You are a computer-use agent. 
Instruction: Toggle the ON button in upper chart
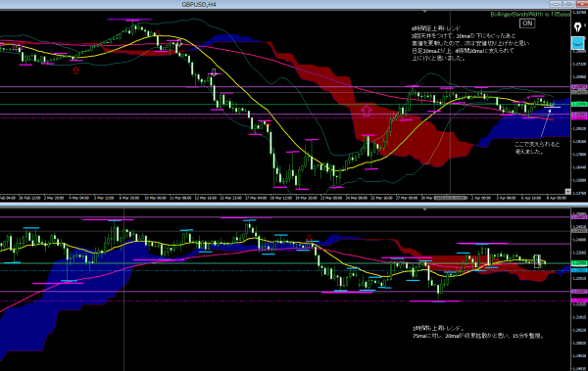(527, 23)
